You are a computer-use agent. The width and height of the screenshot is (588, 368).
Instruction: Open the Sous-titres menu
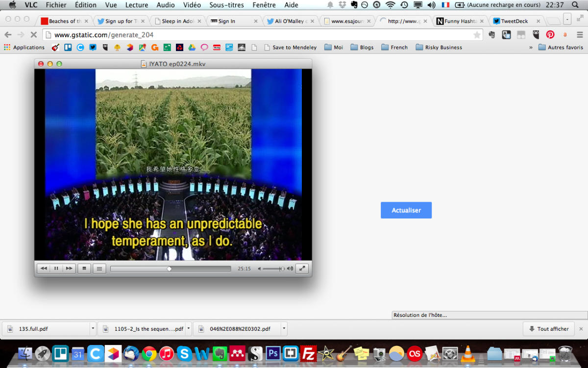(x=227, y=5)
